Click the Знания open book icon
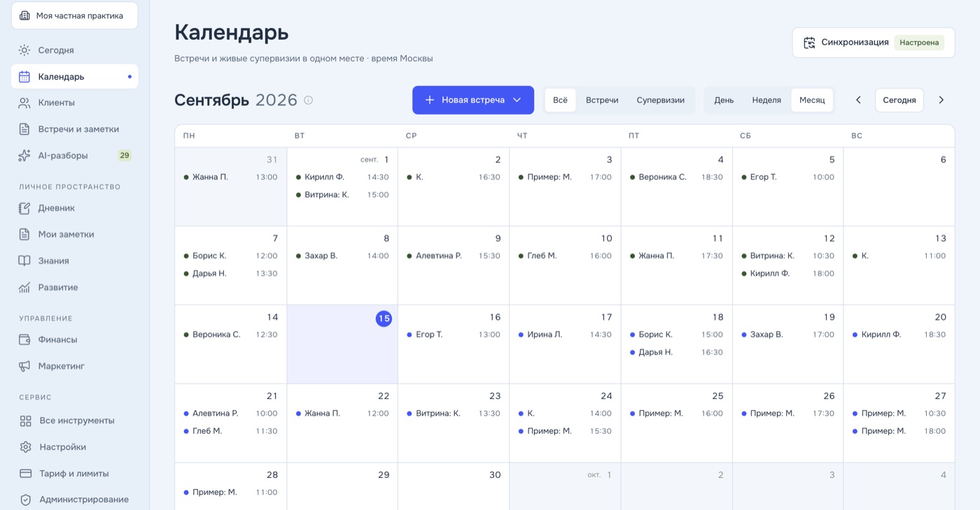The height and width of the screenshot is (510, 980). [24, 261]
